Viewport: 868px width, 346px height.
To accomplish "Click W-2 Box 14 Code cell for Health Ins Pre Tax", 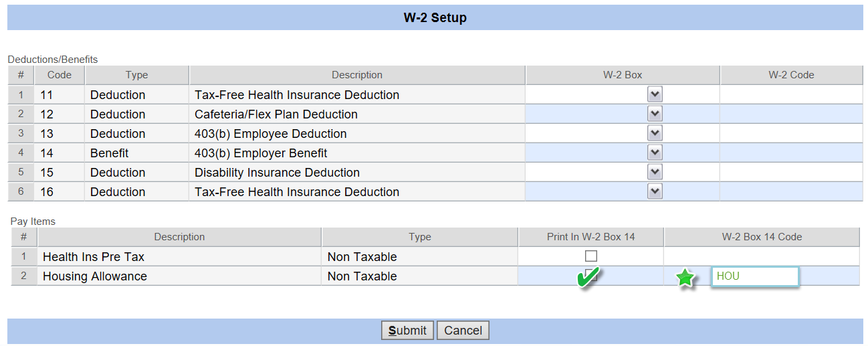I will pyautogui.click(x=762, y=256).
